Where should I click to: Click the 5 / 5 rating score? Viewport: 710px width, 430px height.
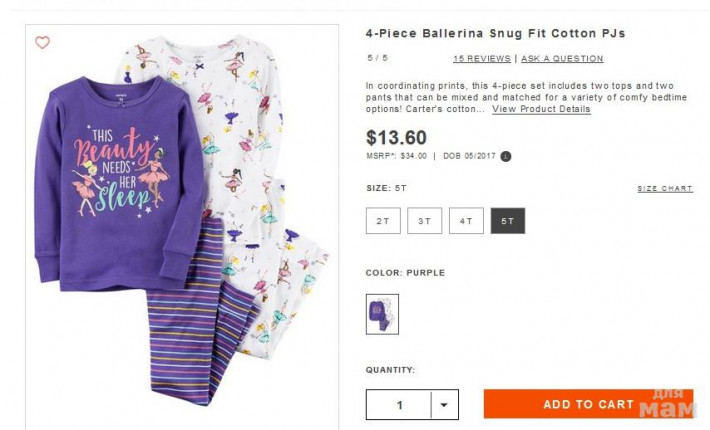(377, 59)
